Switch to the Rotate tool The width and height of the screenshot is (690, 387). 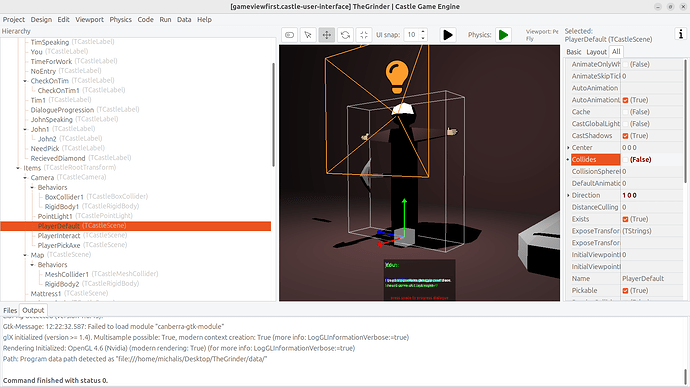[x=345, y=35]
